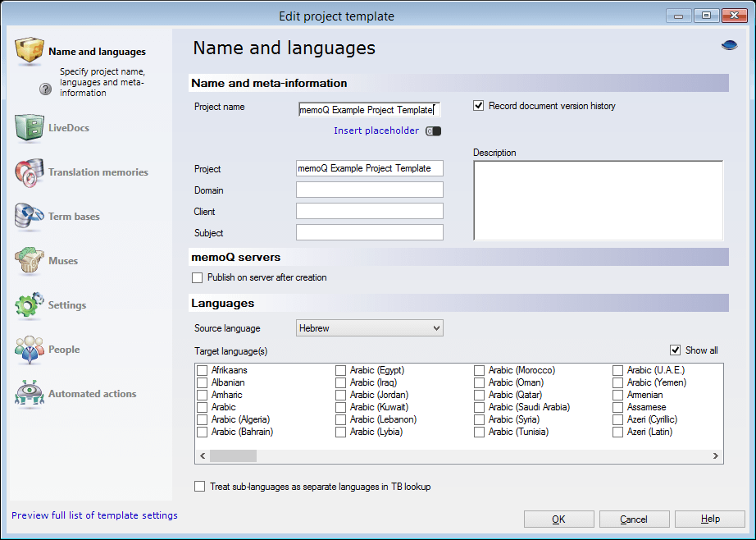Click the Insert placeholder link
This screenshot has width=756, height=540.
376,130
